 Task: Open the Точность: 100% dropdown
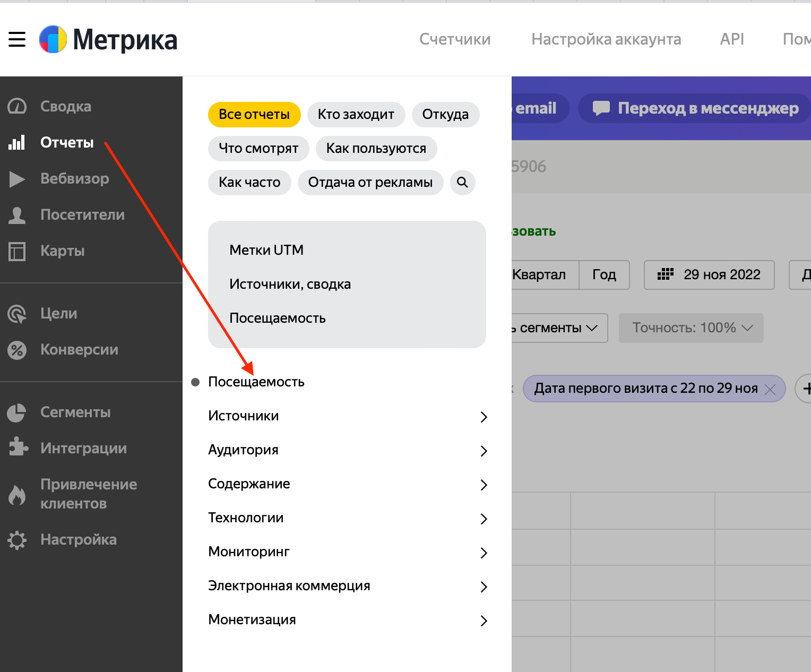coord(691,328)
